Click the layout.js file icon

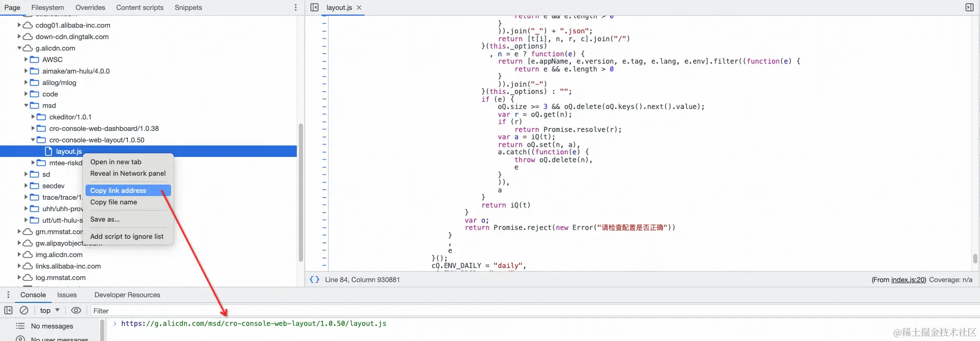click(49, 151)
